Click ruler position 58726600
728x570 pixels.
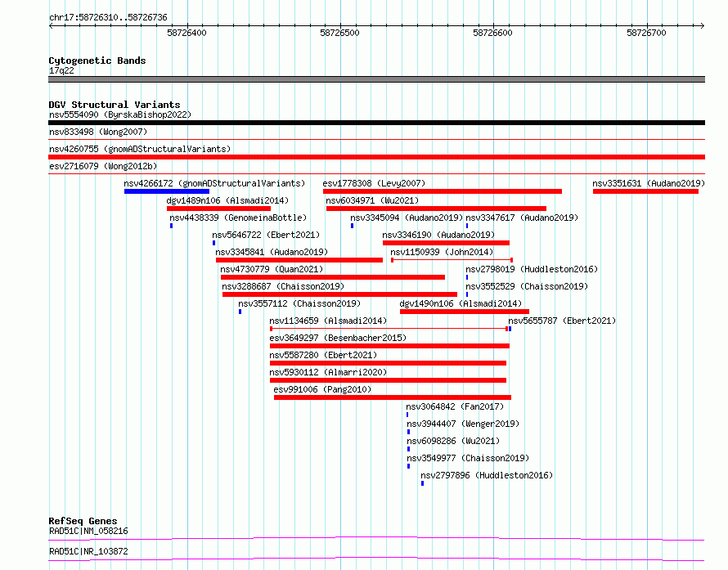pyautogui.click(x=492, y=33)
